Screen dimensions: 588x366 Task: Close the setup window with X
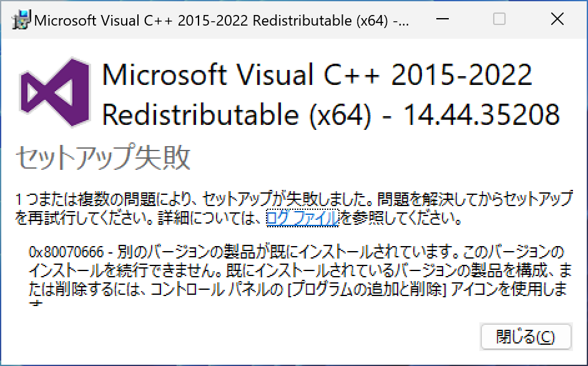pyautogui.click(x=557, y=19)
